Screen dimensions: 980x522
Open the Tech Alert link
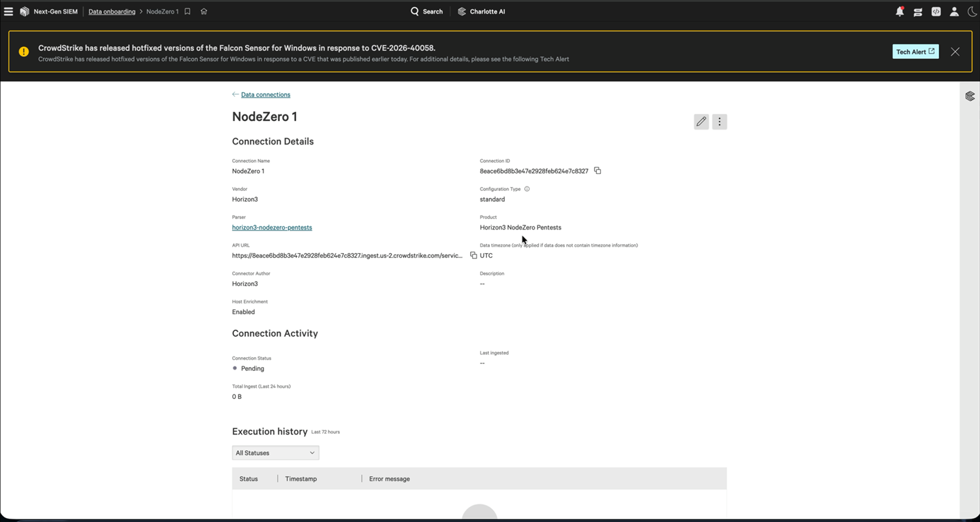[915, 52]
